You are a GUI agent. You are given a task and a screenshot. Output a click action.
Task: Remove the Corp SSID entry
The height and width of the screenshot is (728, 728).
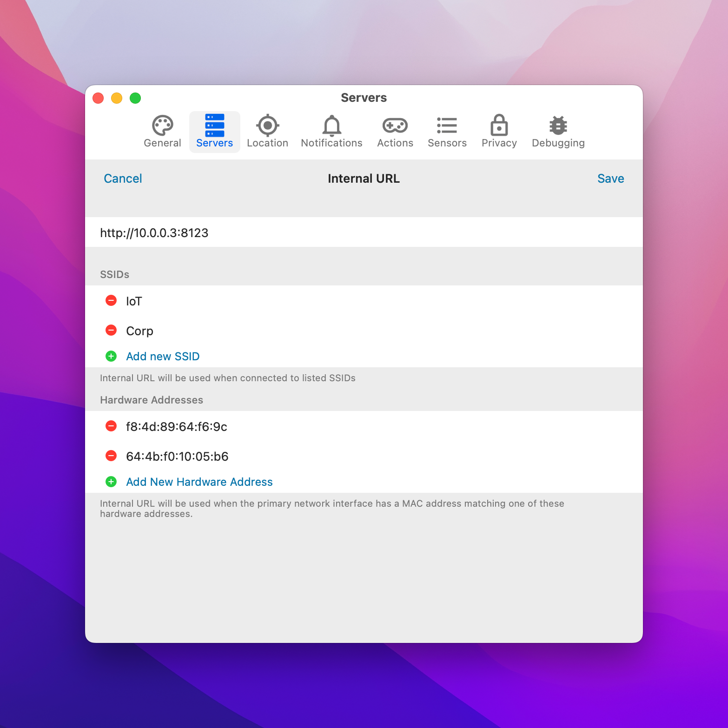111,331
